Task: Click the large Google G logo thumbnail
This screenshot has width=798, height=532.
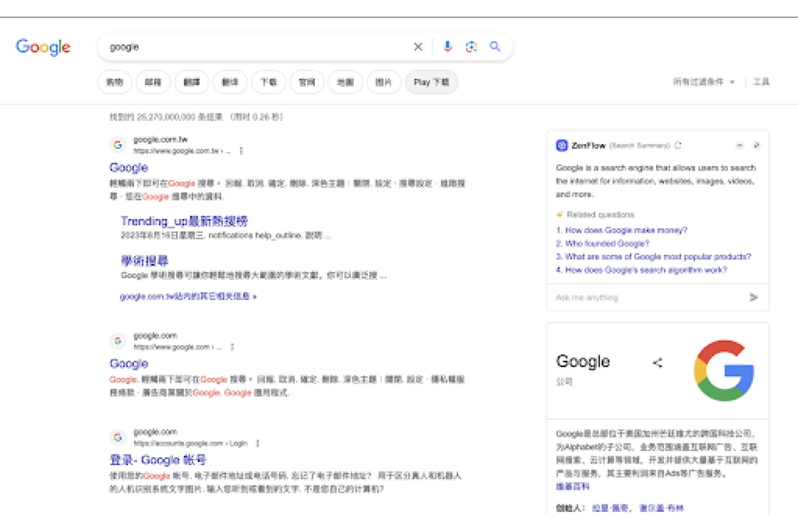Action: pos(724,371)
